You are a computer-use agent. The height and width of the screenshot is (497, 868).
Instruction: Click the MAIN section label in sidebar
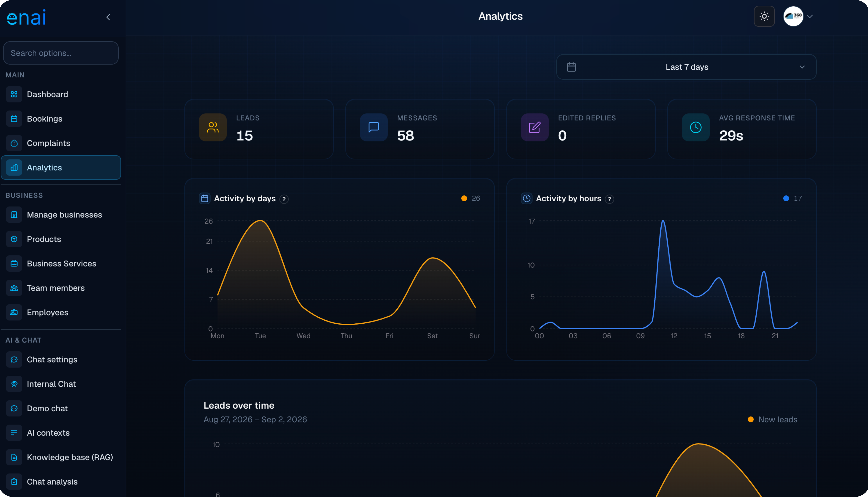coord(15,75)
